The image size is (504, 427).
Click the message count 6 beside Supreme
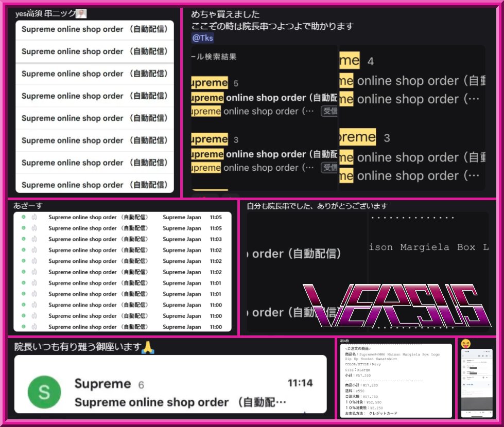coord(141,385)
